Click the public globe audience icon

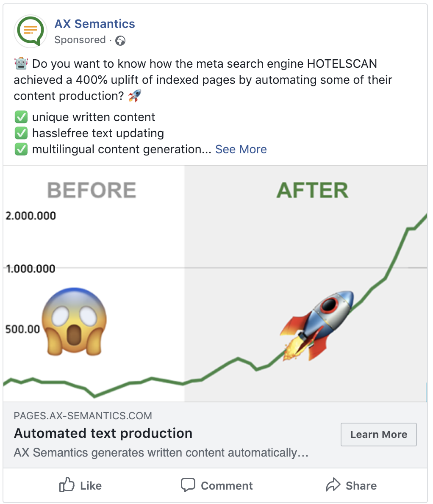tap(120, 41)
